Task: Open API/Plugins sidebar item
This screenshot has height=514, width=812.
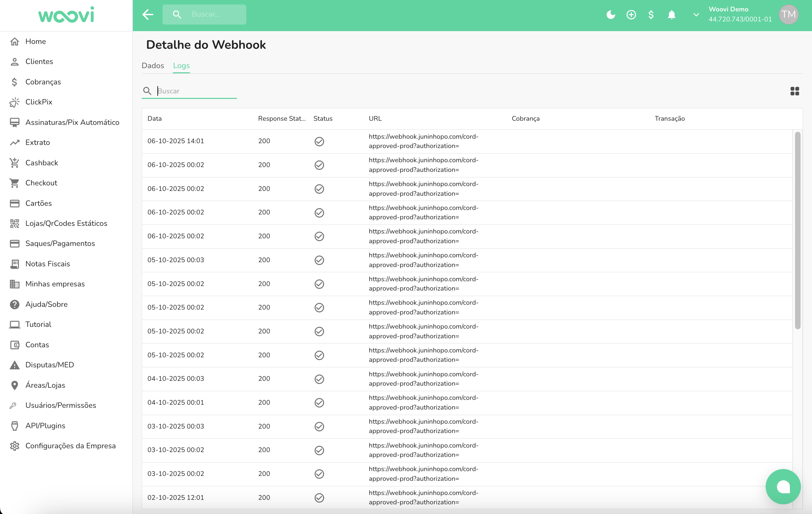Action: pos(45,425)
